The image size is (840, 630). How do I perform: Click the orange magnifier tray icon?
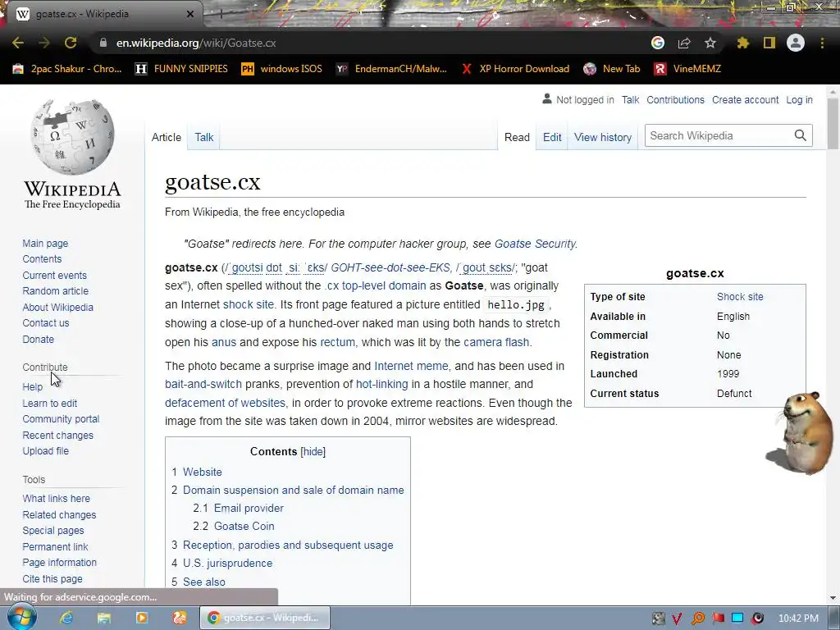[698, 619]
